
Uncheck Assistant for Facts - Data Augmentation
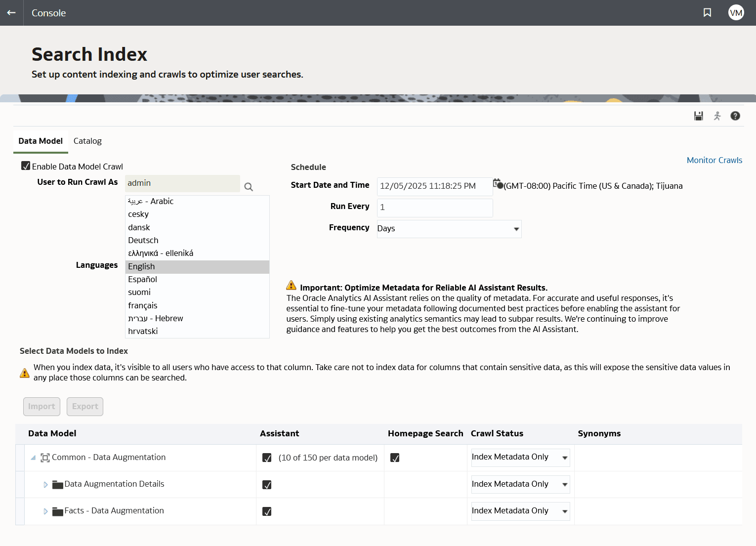[267, 511]
